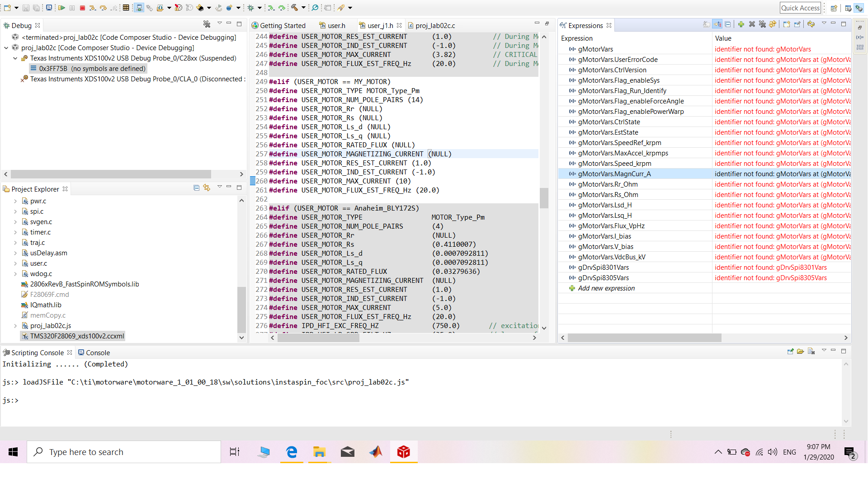Screen dimensions: 868x488
Task: Click the red Terminate button
Action: [x=82, y=8]
